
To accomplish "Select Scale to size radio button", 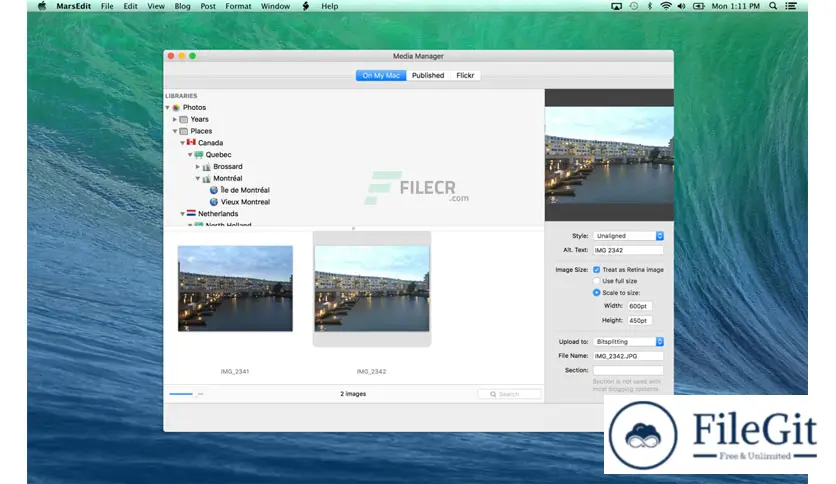I will tap(597, 293).
